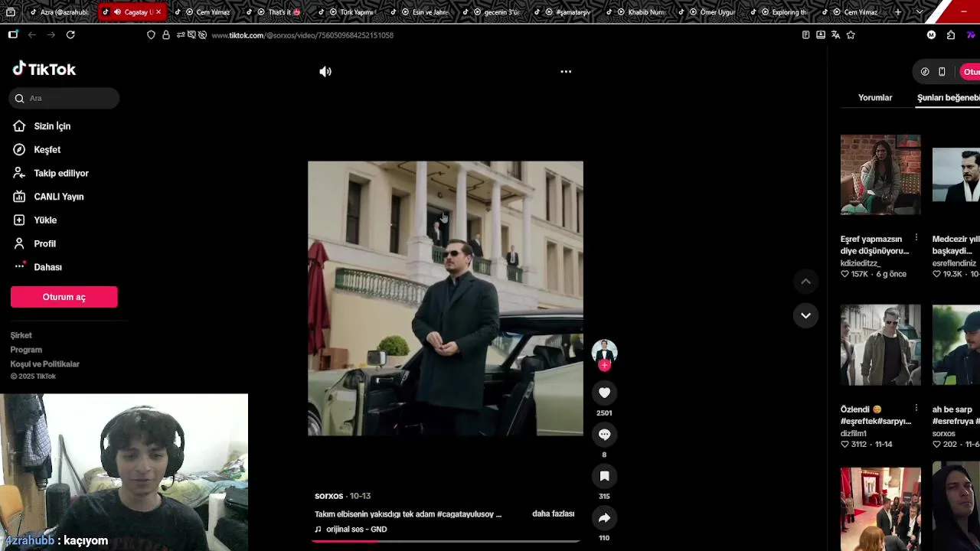
Task: Focus the Ara search field
Action: pos(64,98)
